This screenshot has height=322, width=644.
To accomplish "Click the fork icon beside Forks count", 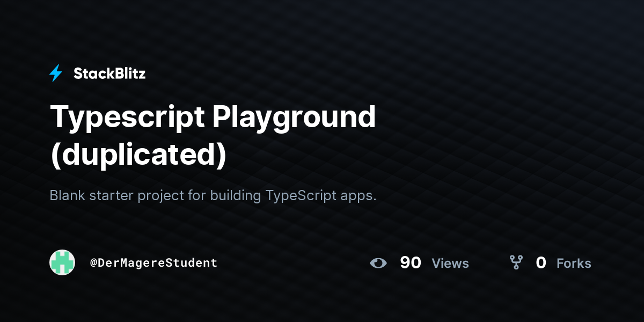I will pos(516,263).
